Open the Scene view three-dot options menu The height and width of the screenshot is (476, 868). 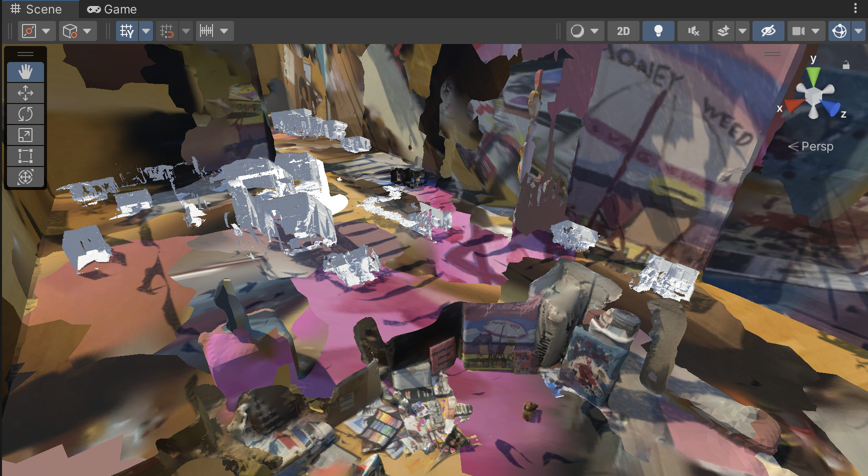[x=855, y=8]
